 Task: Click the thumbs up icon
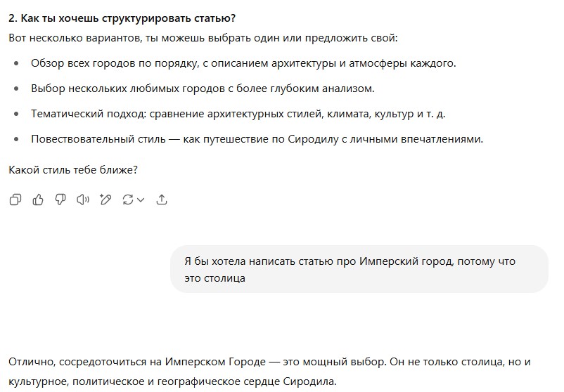click(38, 200)
